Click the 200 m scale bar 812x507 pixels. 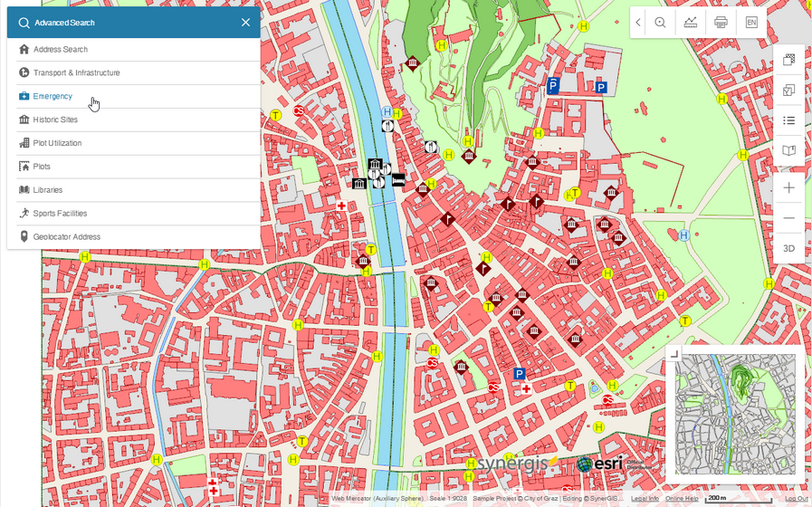pos(739,499)
